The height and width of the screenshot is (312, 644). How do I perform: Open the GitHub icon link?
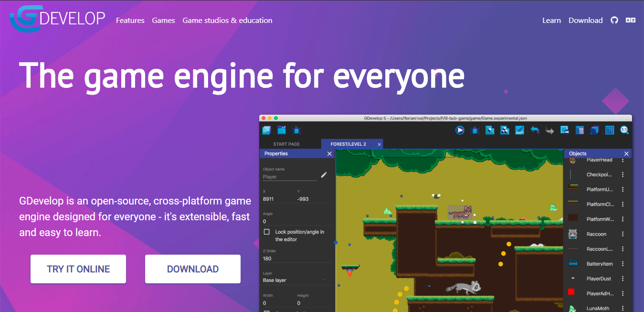[614, 20]
